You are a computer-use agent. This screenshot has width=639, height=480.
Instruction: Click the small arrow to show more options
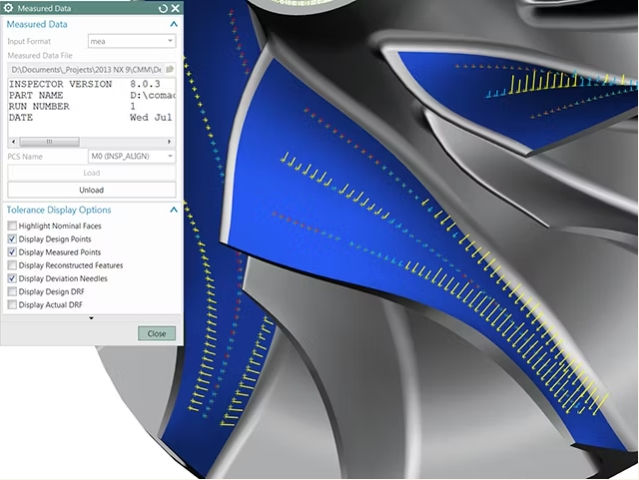click(91, 318)
